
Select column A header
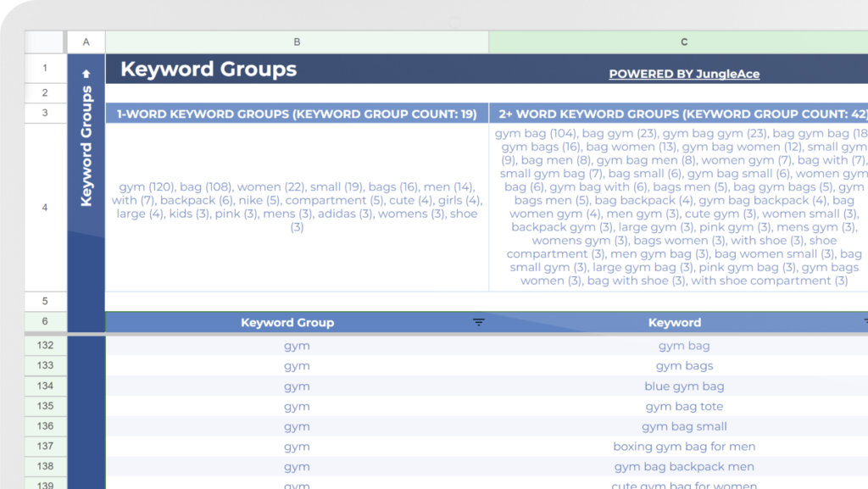coord(86,42)
